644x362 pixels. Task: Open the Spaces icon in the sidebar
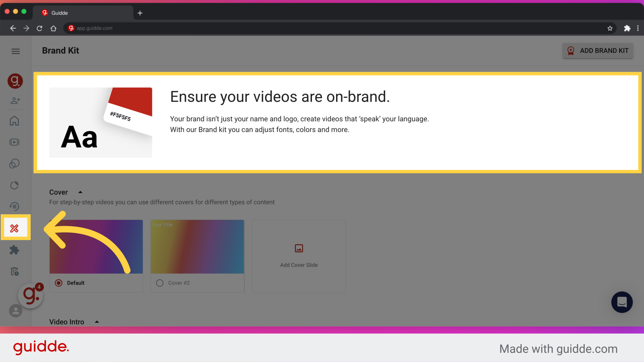pos(15,164)
